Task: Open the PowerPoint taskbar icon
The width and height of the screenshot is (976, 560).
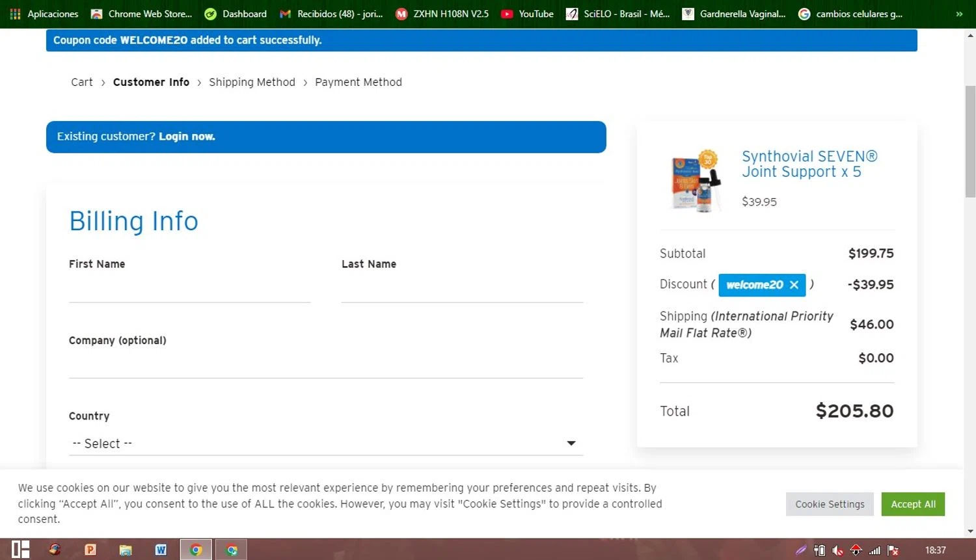Action: (x=90, y=550)
